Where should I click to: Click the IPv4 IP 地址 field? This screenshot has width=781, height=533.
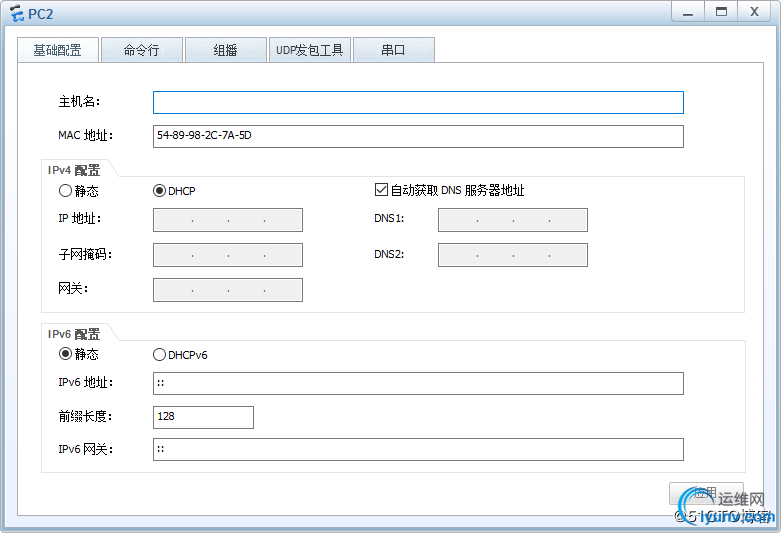(228, 220)
